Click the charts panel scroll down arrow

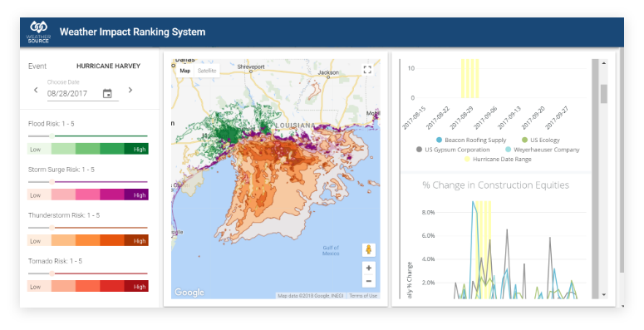pyautogui.click(x=604, y=294)
